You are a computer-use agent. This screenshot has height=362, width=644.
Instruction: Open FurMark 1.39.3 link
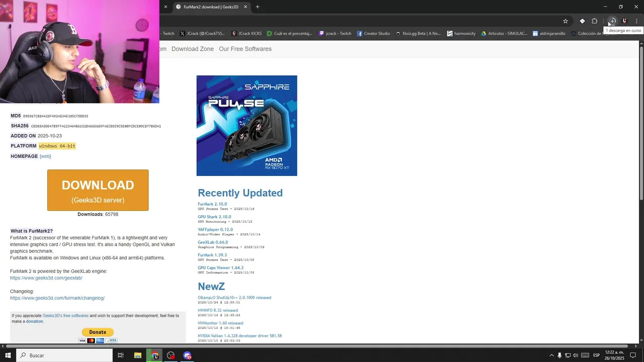pos(212,255)
